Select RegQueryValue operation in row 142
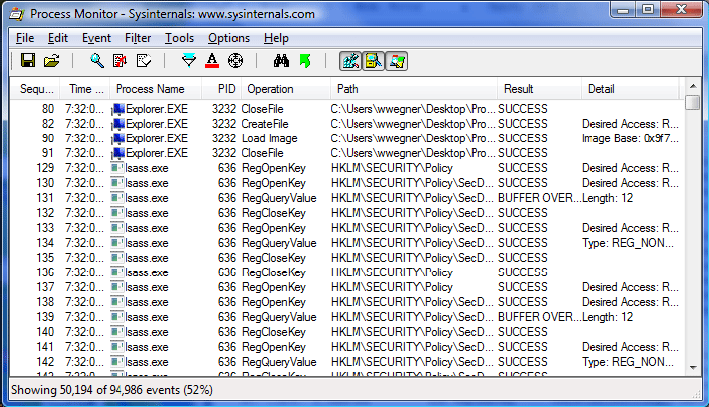709x407 pixels. [279, 362]
